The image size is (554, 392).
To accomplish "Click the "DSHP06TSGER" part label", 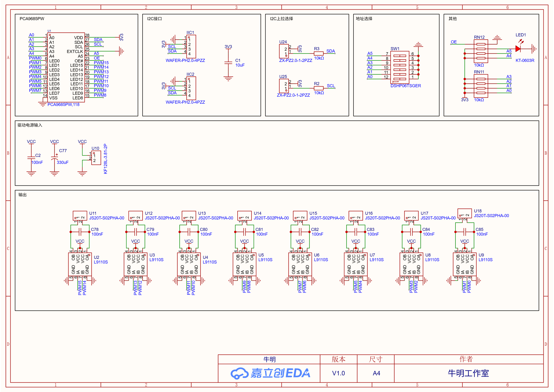I will point(406,86).
